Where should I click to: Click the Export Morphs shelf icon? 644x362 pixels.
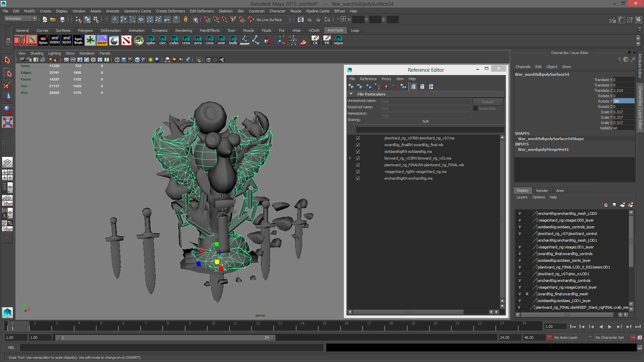point(78,41)
